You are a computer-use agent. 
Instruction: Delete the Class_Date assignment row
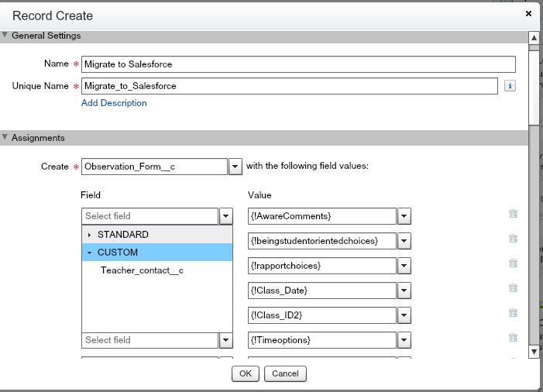513,288
